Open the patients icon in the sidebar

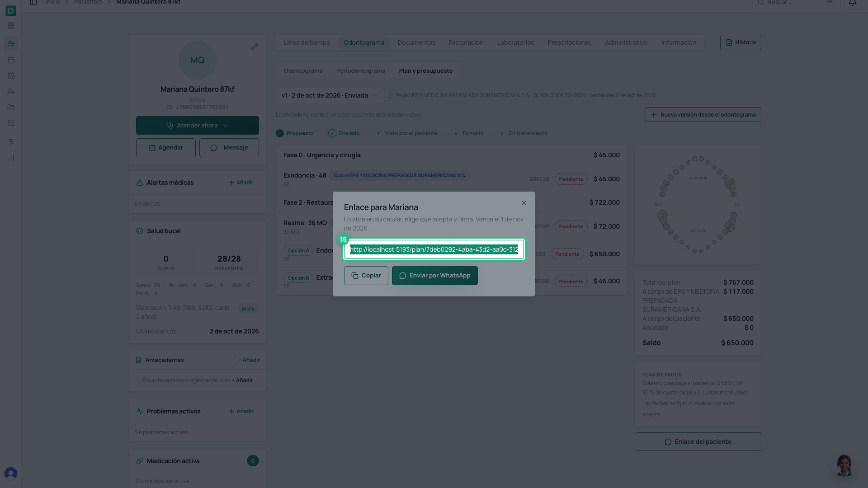(x=11, y=44)
